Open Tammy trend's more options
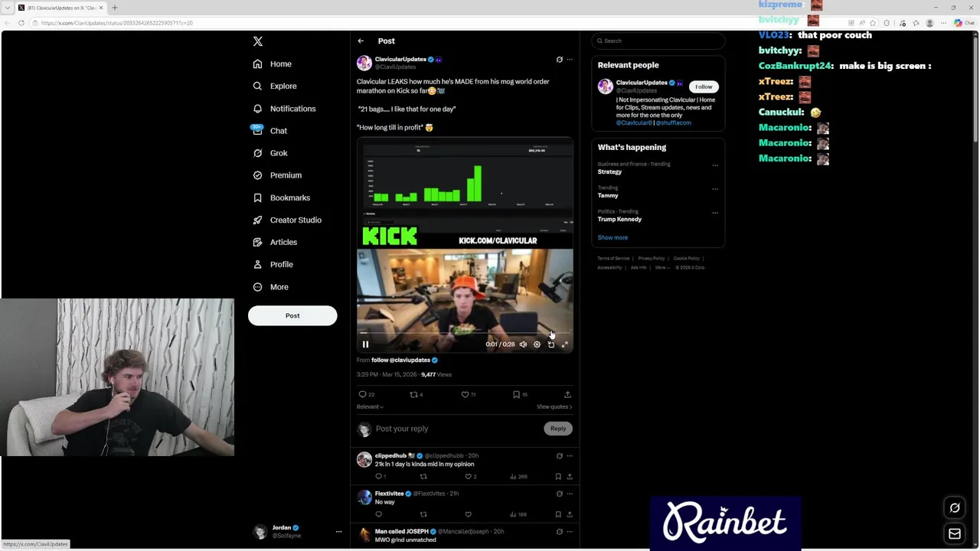Screen dimensions: 980x551 (715, 189)
